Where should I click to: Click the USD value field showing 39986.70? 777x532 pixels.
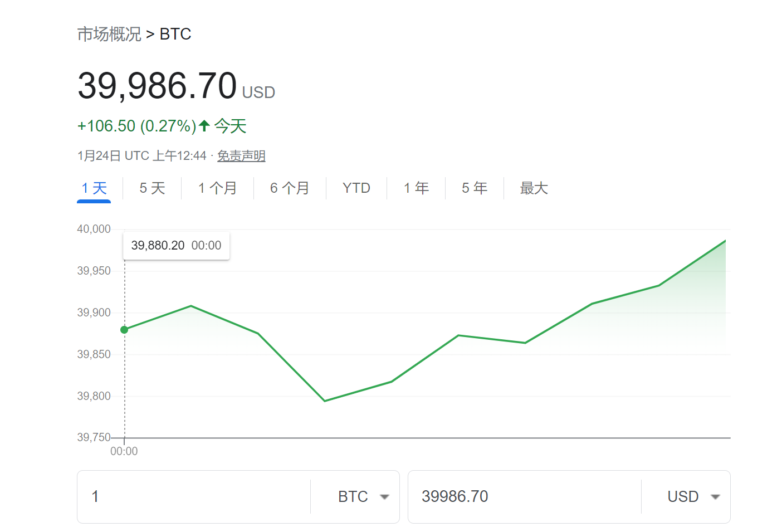click(x=501, y=496)
